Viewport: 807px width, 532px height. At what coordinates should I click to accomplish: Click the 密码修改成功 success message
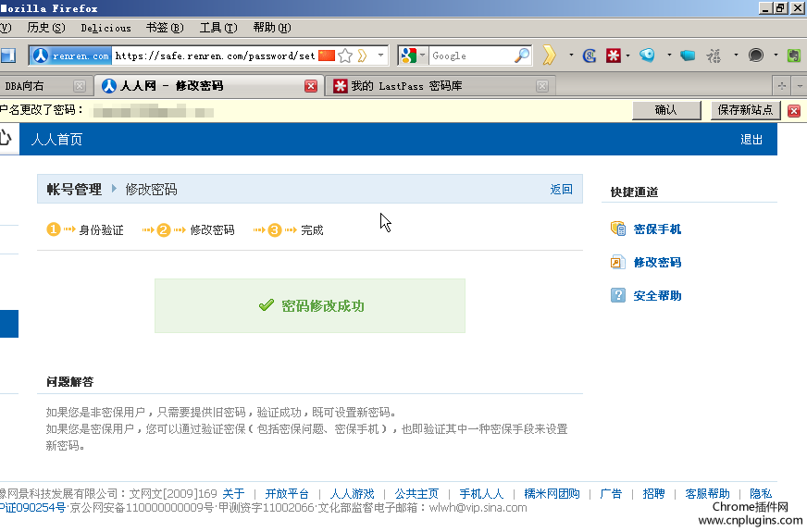pos(323,306)
